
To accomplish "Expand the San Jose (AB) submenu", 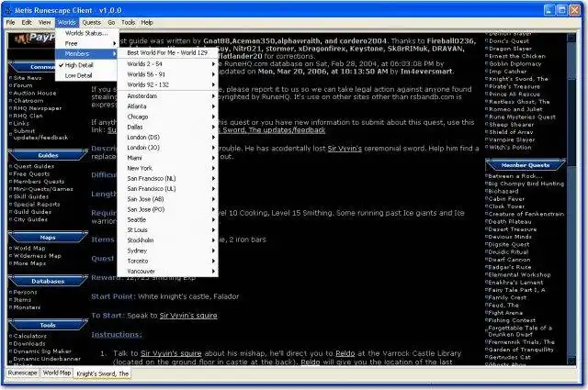I will coord(167,199).
